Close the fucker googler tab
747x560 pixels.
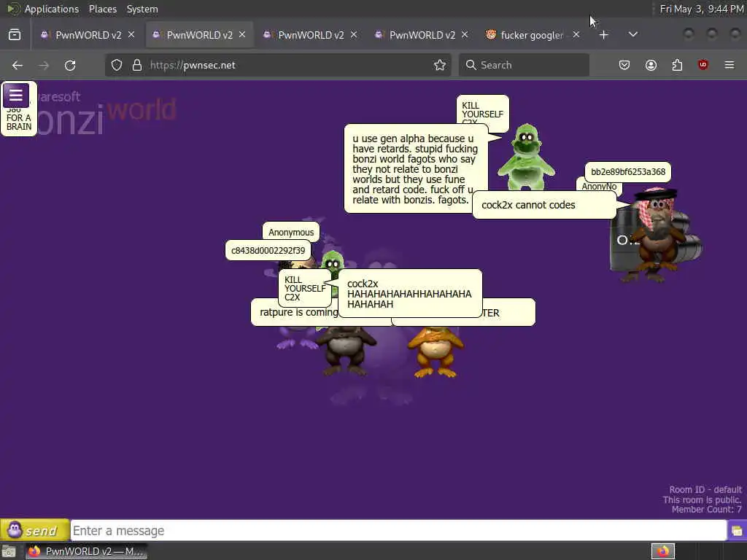click(x=576, y=35)
